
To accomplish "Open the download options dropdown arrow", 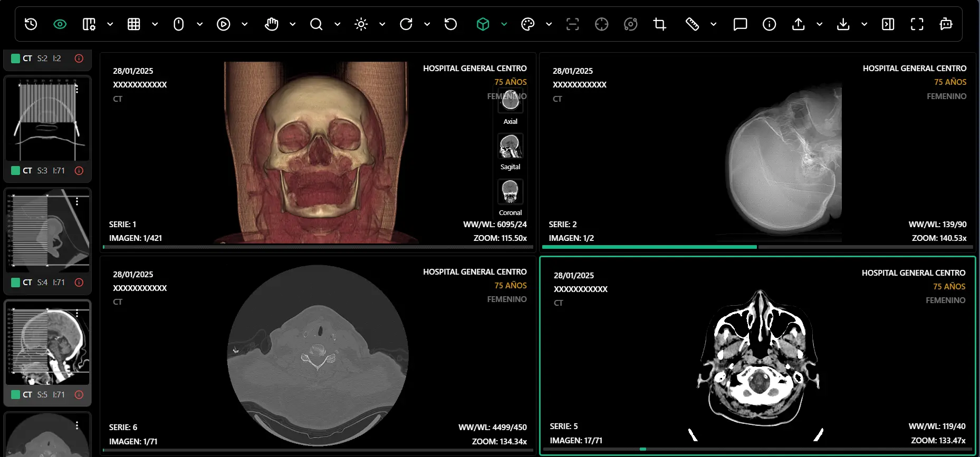I will (x=864, y=24).
